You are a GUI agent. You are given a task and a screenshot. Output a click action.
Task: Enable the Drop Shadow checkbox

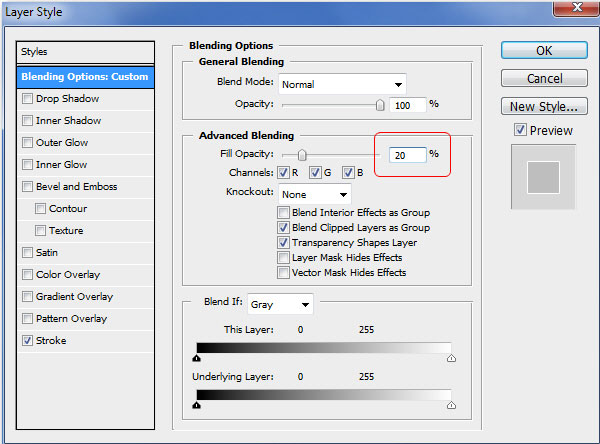(x=27, y=99)
